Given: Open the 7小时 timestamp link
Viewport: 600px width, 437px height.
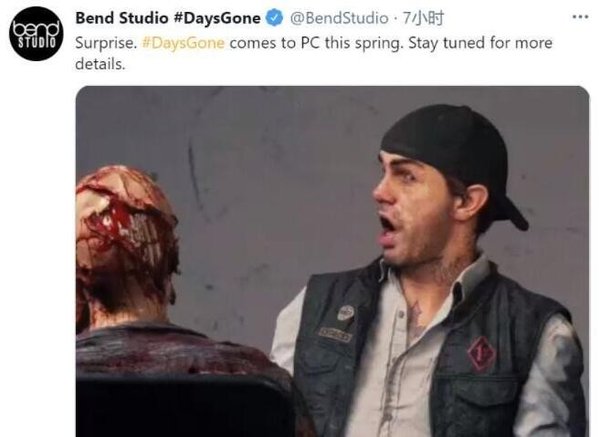Looking at the screenshot, I should click(x=422, y=18).
